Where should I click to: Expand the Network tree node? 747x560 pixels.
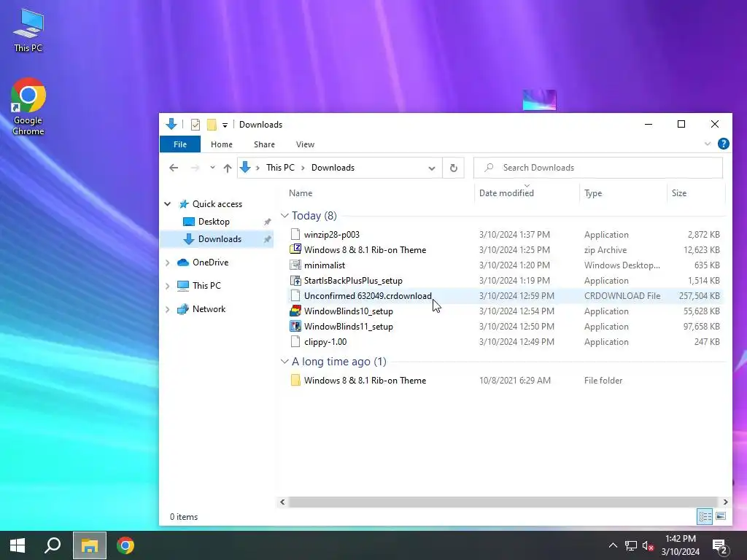tap(168, 309)
